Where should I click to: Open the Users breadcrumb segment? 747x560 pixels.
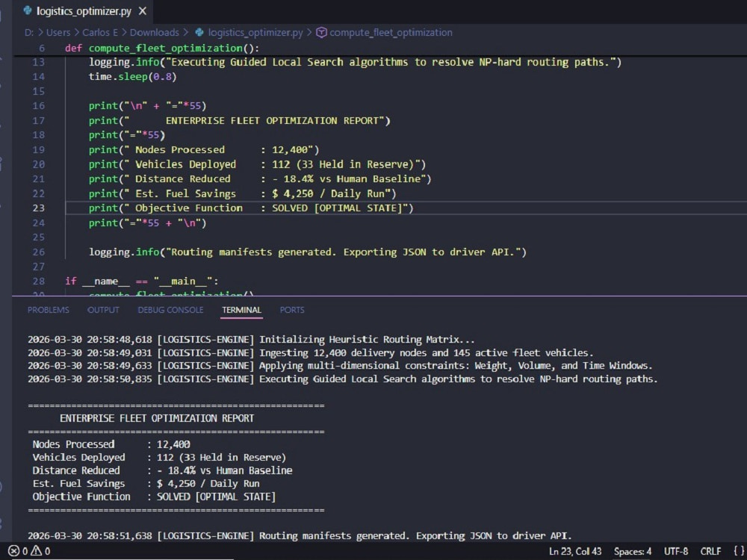pyautogui.click(x=58, y=32)
